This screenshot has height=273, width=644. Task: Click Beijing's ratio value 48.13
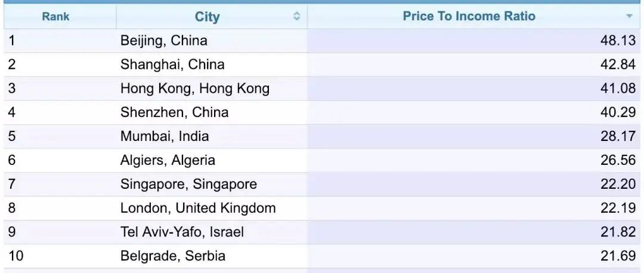(618, 41)
